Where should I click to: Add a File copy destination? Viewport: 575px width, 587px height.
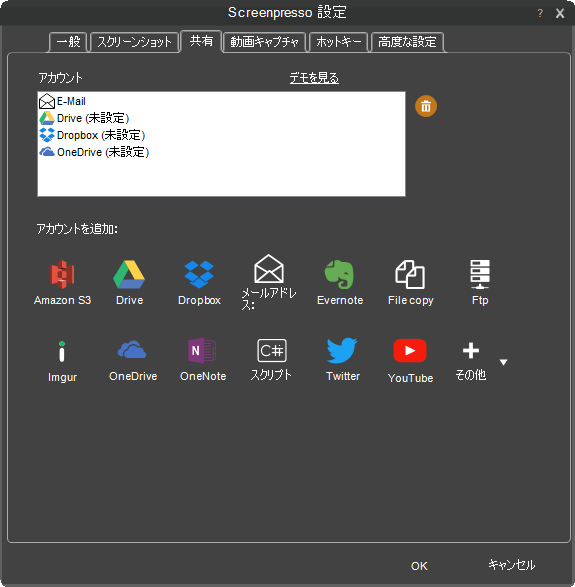pos(410,283)
